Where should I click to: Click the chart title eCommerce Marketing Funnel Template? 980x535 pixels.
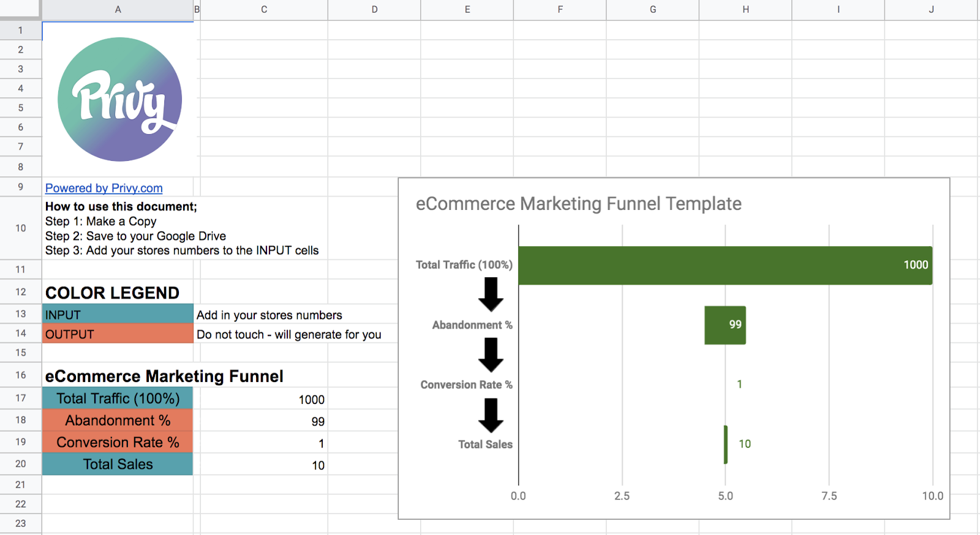coord(578,203)
